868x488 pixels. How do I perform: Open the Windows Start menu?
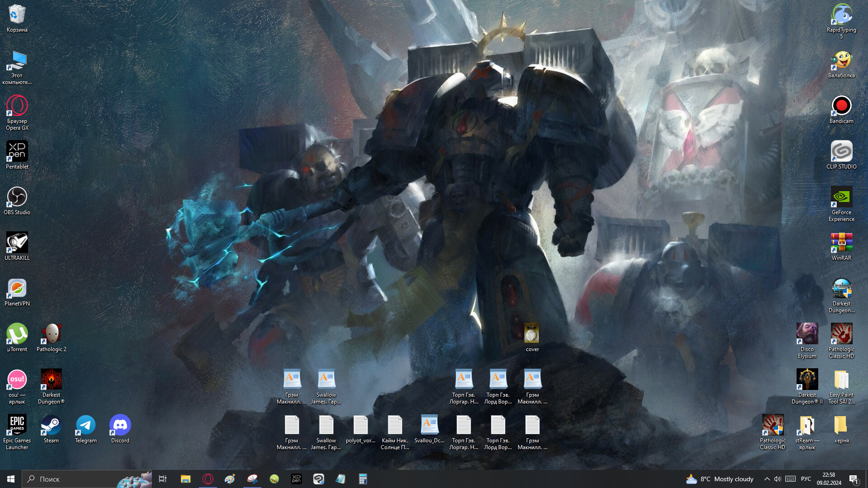[x=11, y=479]
